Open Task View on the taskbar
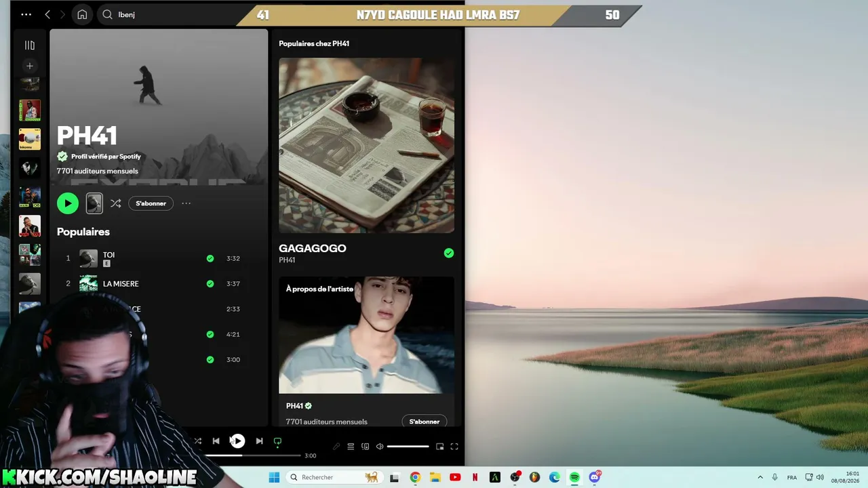Screen dimensions: 868x488 point(394,477)
